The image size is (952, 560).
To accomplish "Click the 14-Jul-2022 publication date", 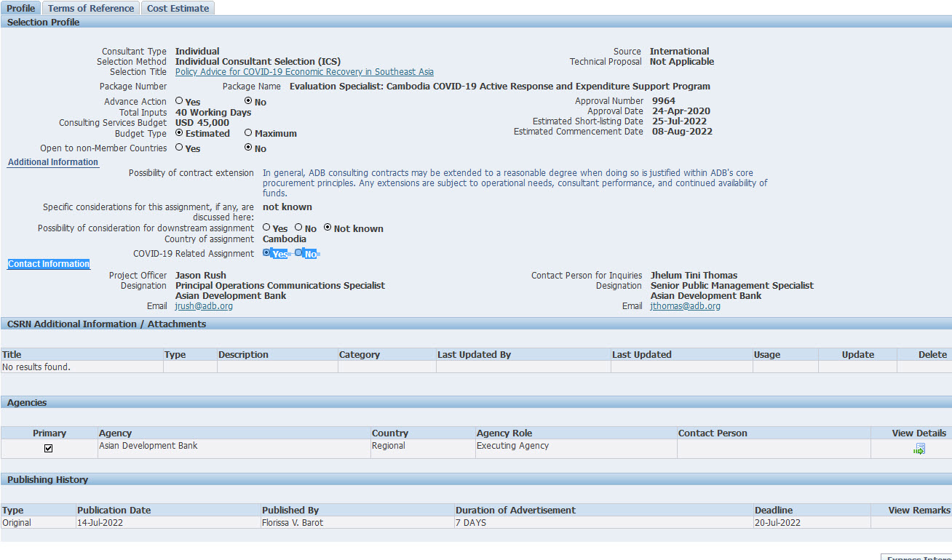I will (100, 523).
